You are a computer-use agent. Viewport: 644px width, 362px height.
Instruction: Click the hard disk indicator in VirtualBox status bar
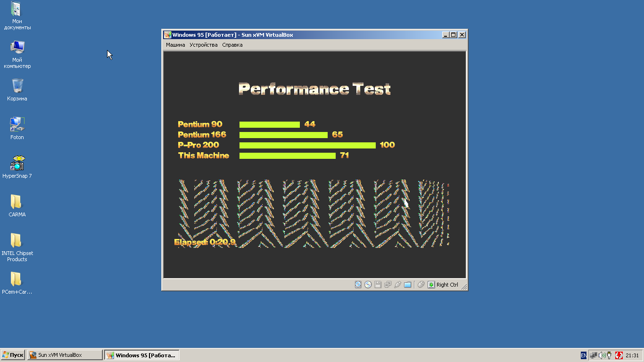(358, 284)
